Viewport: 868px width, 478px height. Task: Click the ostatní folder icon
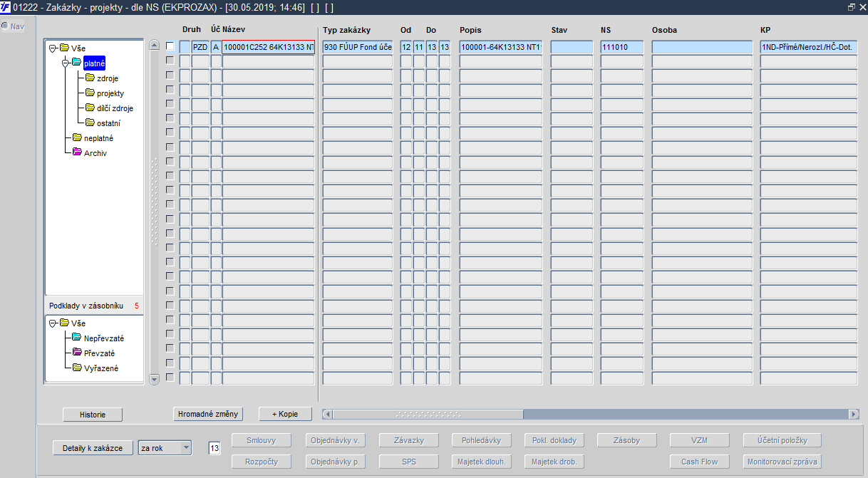pyautogui.click(x=90, y=123)
